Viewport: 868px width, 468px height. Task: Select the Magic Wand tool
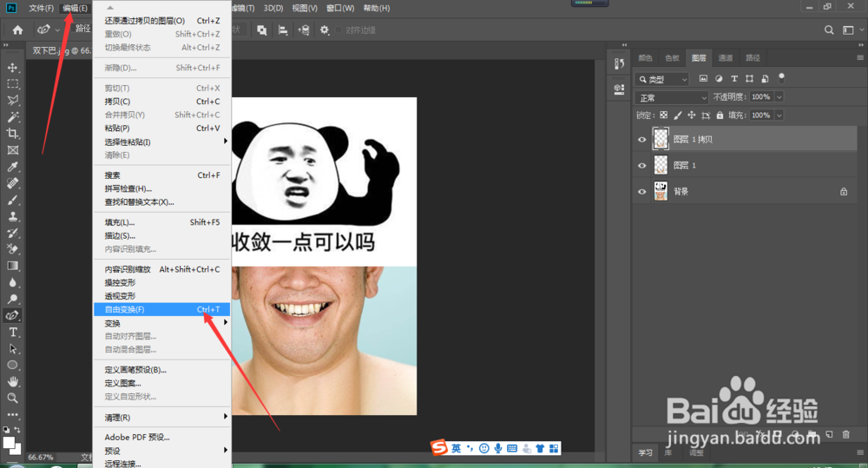click(x=13, y=117)
